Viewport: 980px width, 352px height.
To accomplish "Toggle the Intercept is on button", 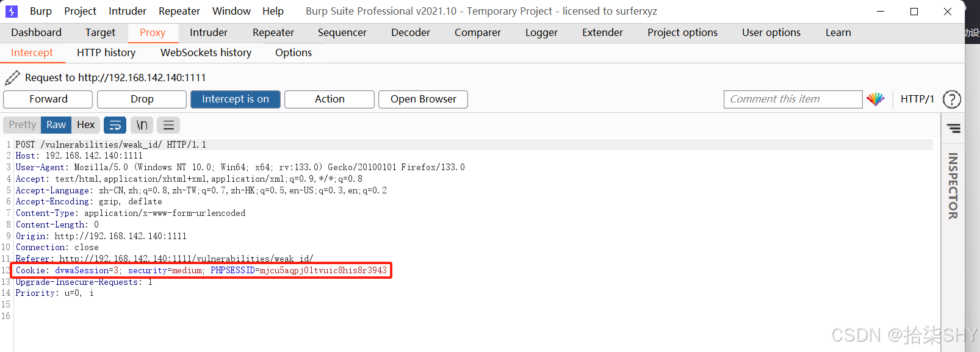I will point(236,99).
